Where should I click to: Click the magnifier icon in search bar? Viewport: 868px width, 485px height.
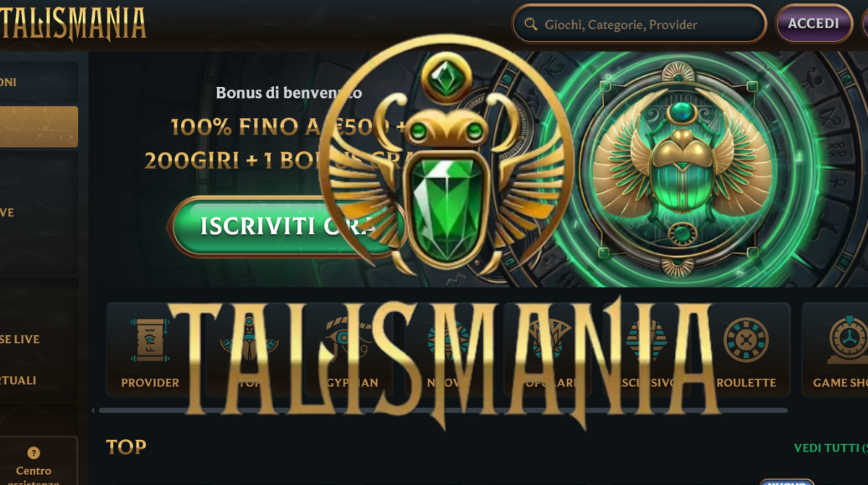[531, 25]
